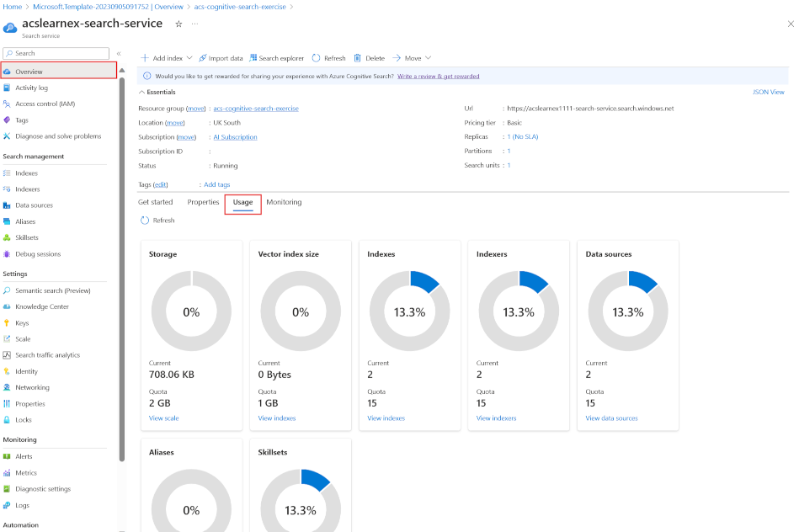Click Microsoft.Template Overview breadcrumb
Viewport: 799px width, 532px height.
[x=108, y=7]
